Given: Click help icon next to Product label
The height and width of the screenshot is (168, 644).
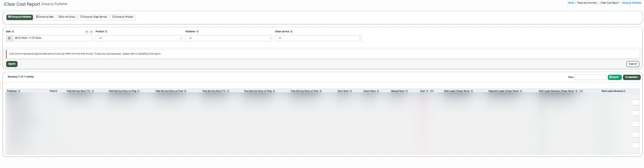Looking at the screenshot, I should (x=106, y=32).
